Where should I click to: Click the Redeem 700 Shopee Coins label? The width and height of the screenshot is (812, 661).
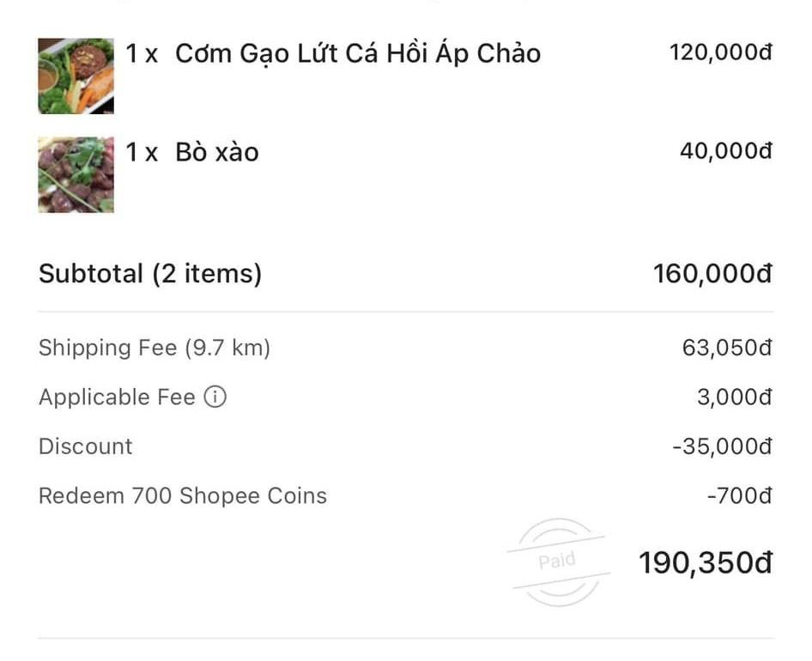[183, 495]
